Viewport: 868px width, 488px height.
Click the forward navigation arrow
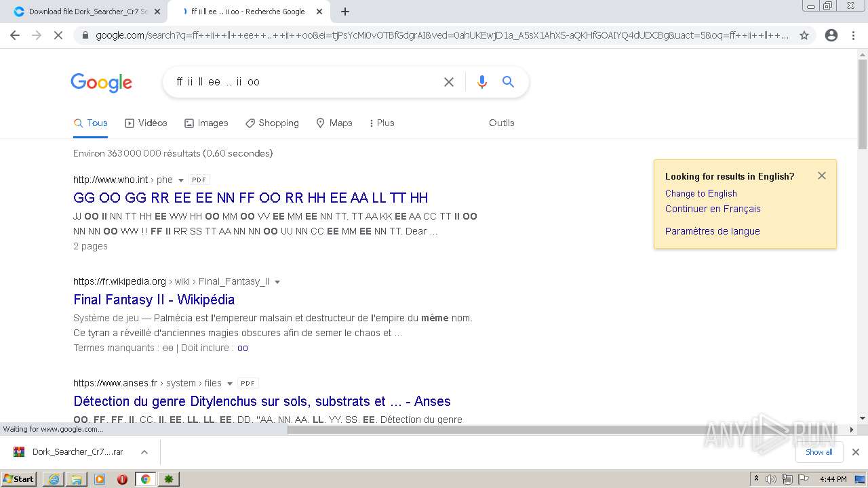click(37, 35)
